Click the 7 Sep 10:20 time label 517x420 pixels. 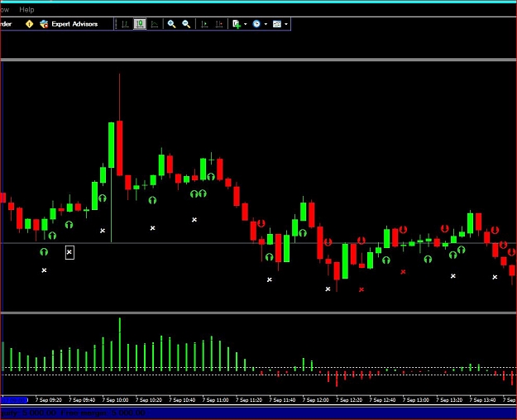click(x=148, y=400)
